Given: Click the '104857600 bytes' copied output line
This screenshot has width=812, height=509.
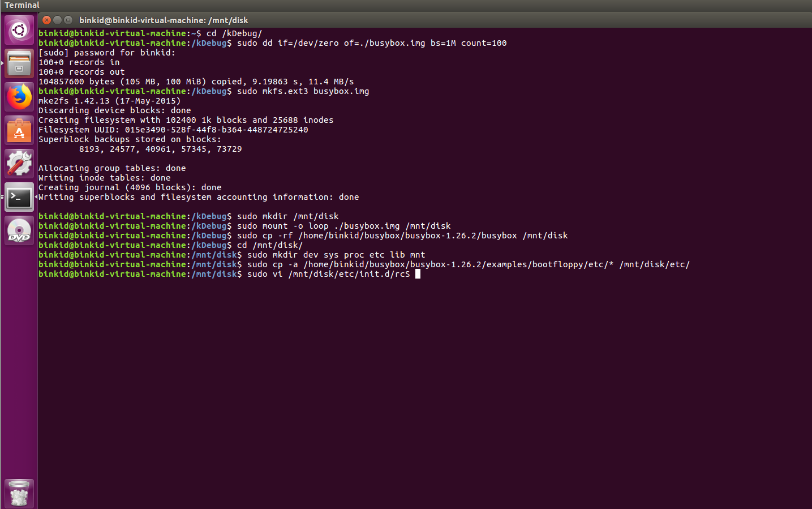Looking at the screenshot, I should (196, 82).
